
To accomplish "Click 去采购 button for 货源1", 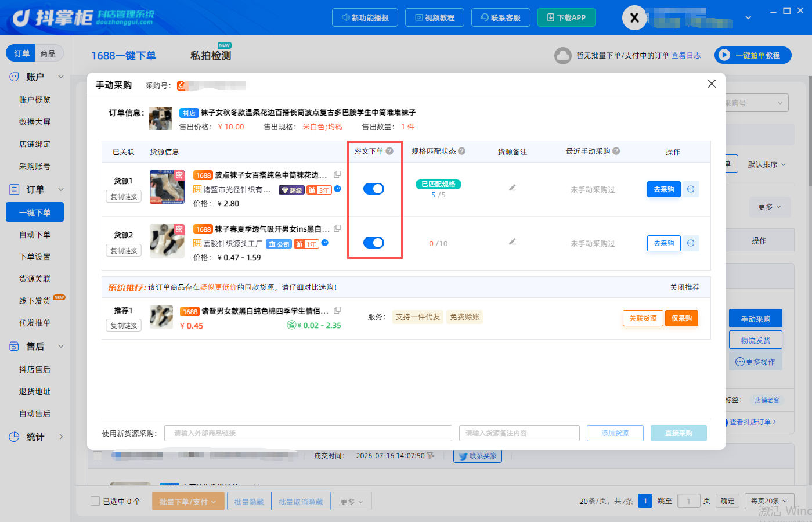I will click(x=664, y=189).
